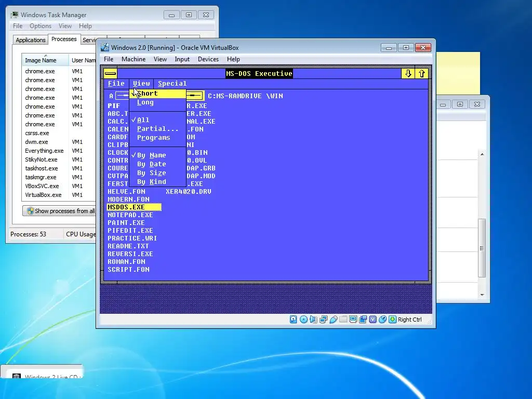This screenshot has width=532, height=399.
Task: Open VirtualBox View menu
Action: (x=160, y=59)
